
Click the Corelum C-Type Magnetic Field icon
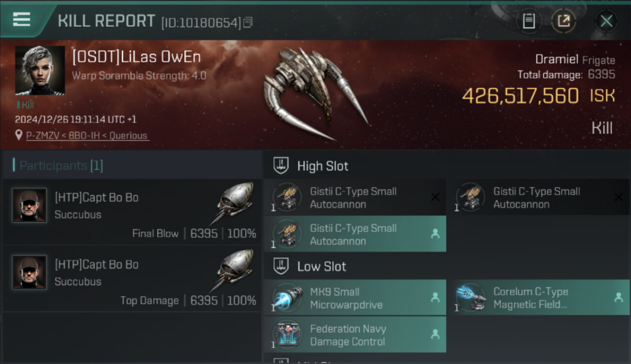pos(470,298)
